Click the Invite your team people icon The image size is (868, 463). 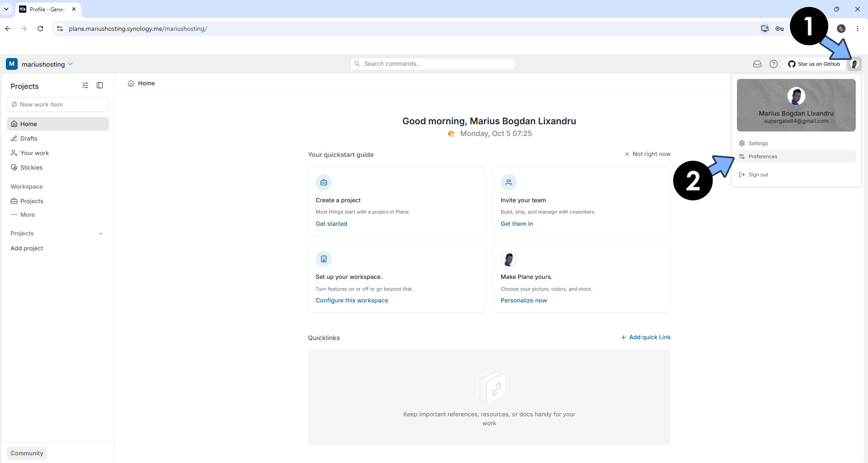508,182
